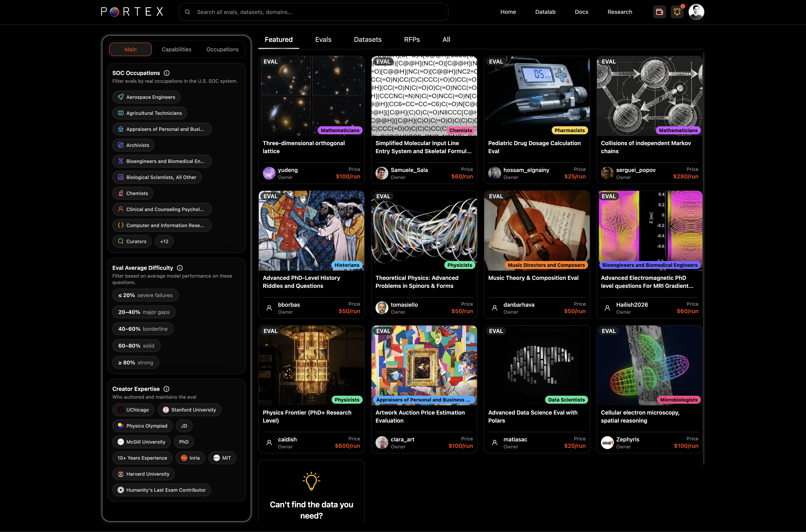Open the wallet icon in header

(x=659, y=12)
